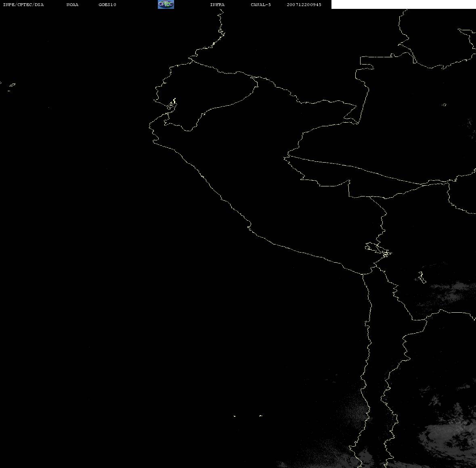Click the eastern small island dot in the Pacific
The width and height of the screenshot is (476, 468).
[x=260, y=416]
